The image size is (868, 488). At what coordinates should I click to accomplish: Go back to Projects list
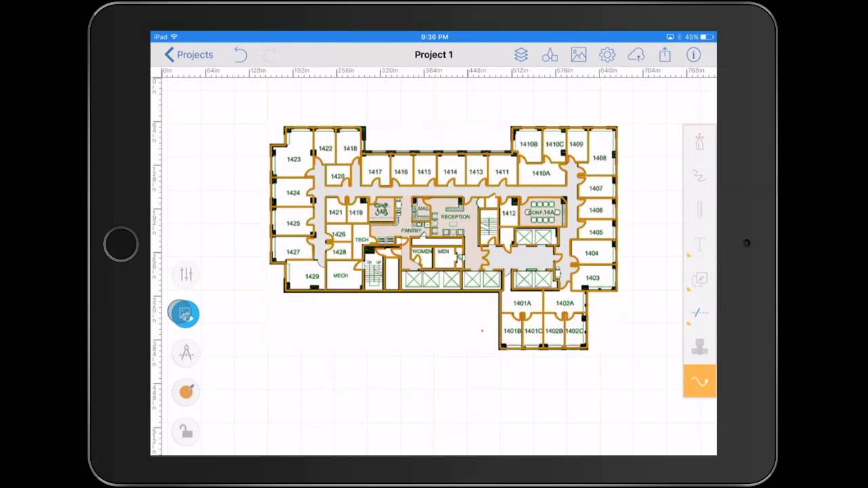[x=189, y=55]
